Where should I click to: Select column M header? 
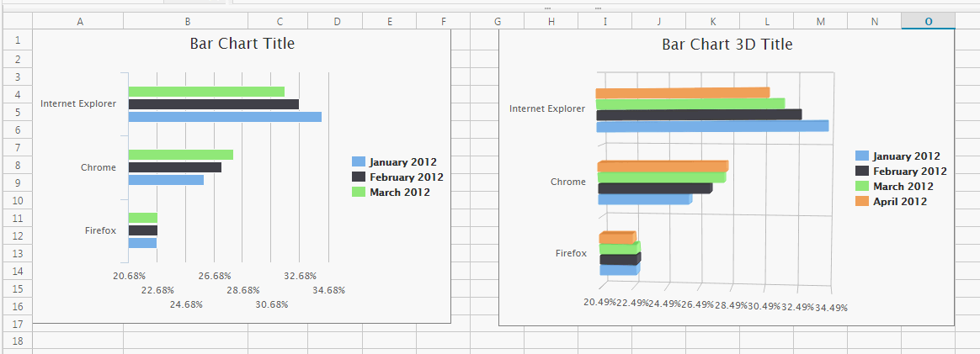click(x=821, y=21)
